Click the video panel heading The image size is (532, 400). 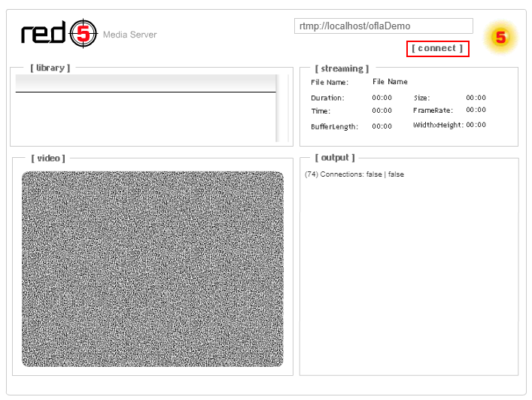pyautogui.click(x=48, y=159)
